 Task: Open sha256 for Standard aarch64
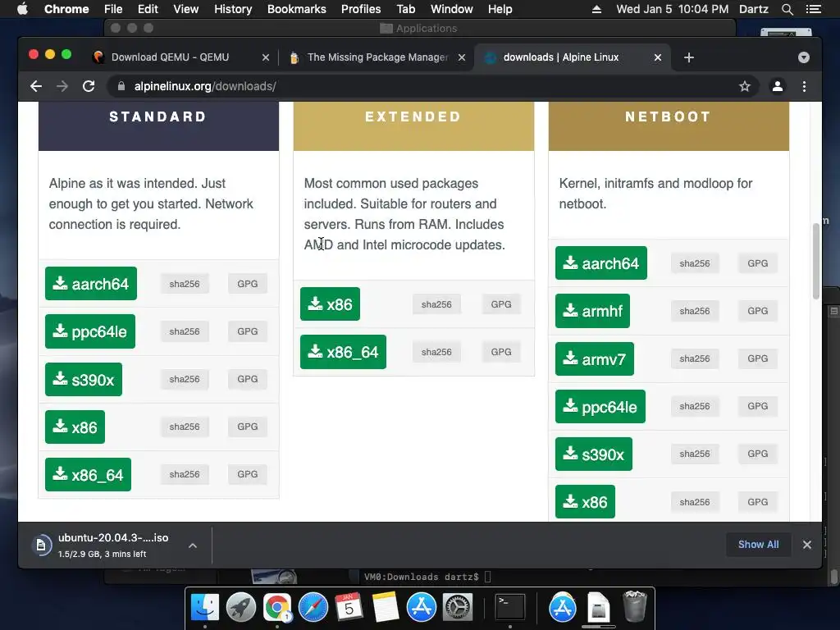[x=185, y=284]
